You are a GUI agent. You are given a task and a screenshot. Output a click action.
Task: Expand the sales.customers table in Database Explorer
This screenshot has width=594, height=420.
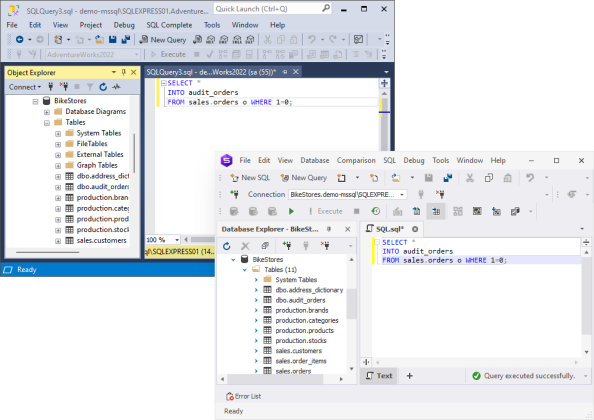coord(256,351)
